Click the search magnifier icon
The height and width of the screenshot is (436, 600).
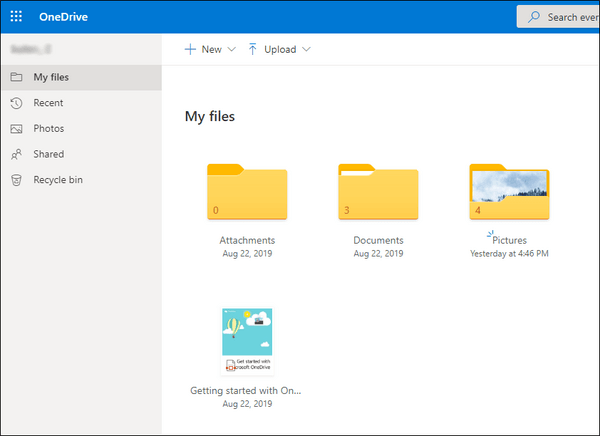(535, 17)
